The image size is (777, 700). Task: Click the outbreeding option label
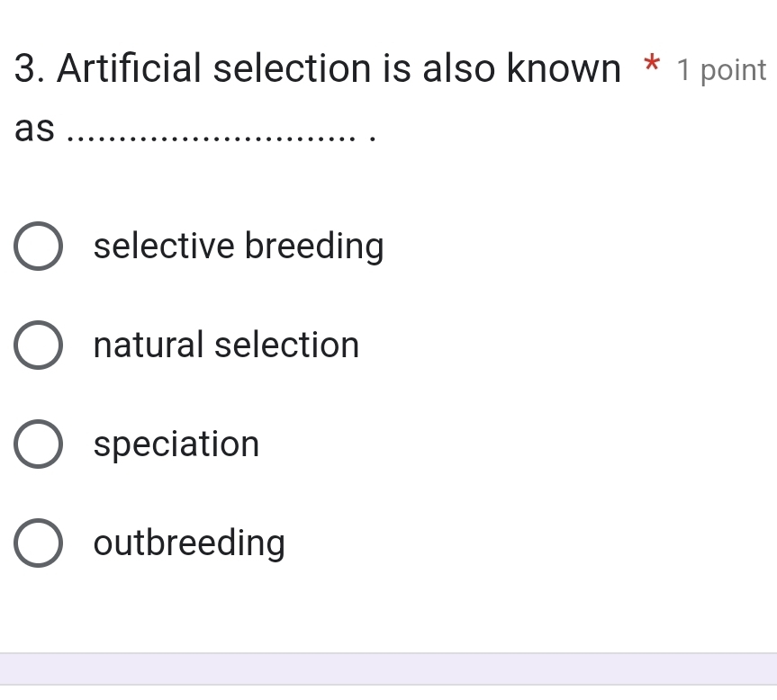[189, 543]
